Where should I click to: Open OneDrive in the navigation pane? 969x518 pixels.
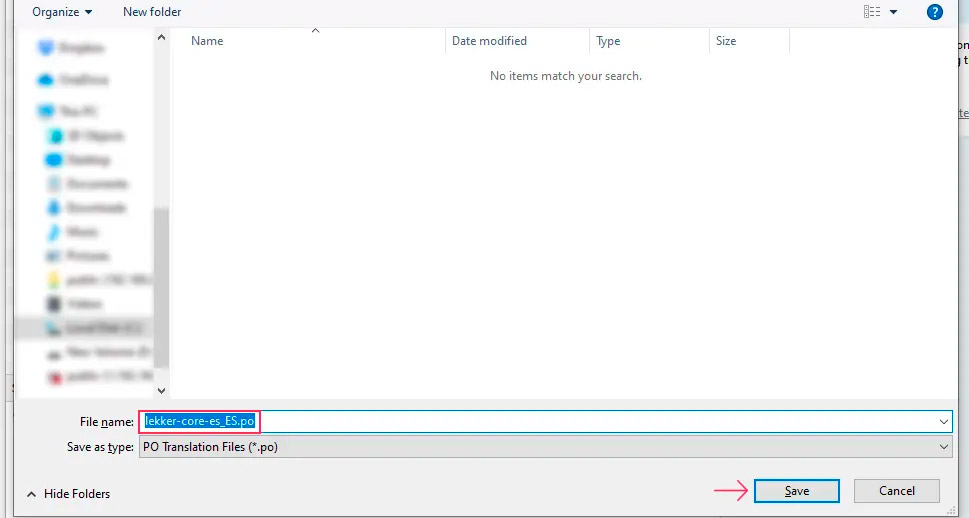click(x=78, y=80)
